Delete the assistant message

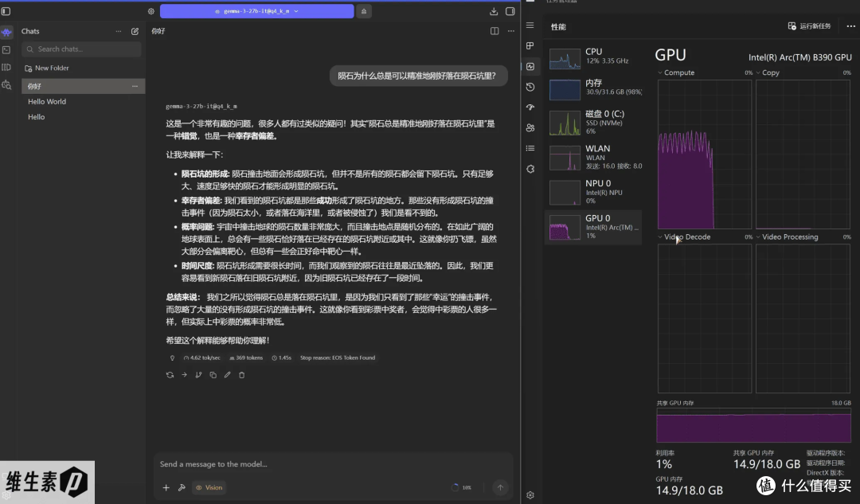241,375
